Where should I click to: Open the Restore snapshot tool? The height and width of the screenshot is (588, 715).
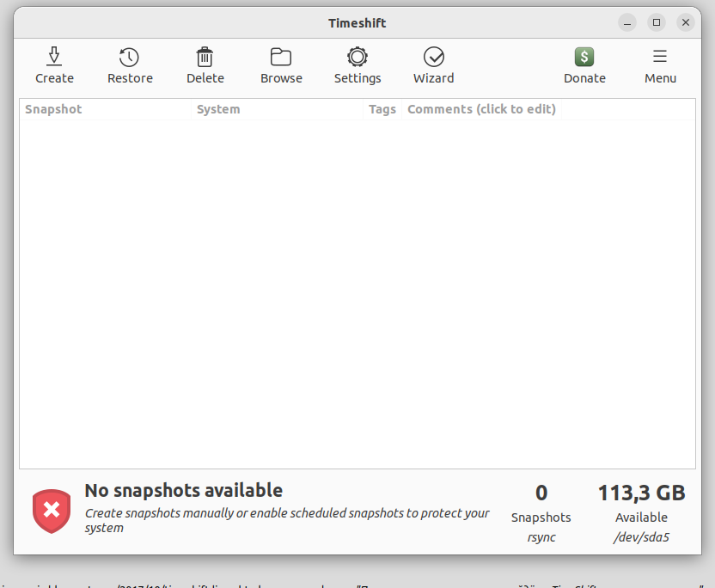tap(130, 65)
